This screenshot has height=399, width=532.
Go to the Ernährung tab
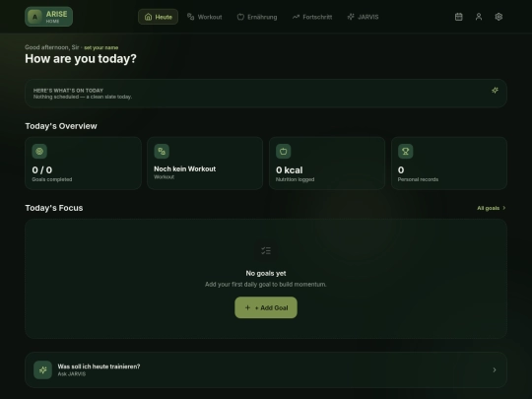(257, 17)
